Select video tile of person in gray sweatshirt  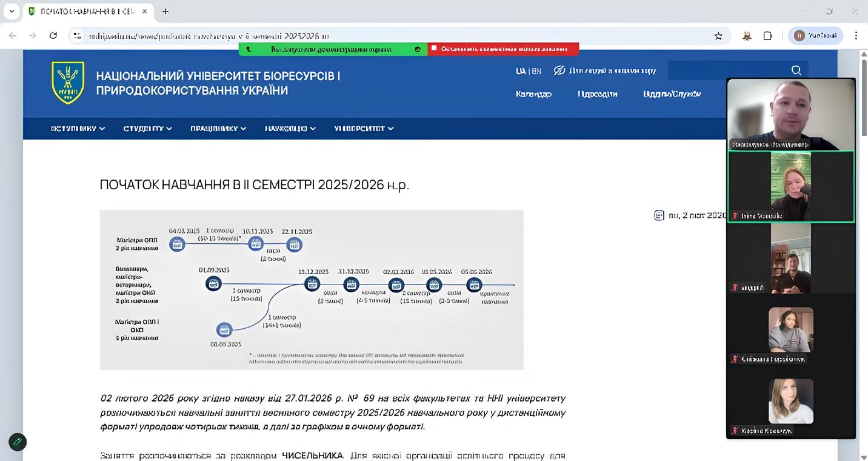point(791,330)
